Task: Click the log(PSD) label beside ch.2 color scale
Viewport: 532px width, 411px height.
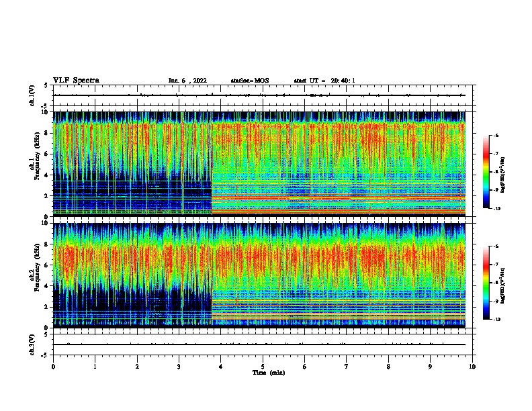Action: point(503,285)
